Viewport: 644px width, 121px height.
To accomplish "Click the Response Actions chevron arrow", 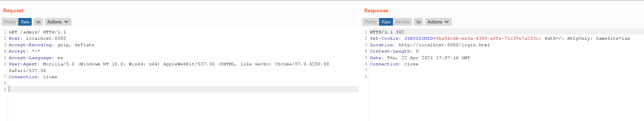I will click(x=447, y=22).
